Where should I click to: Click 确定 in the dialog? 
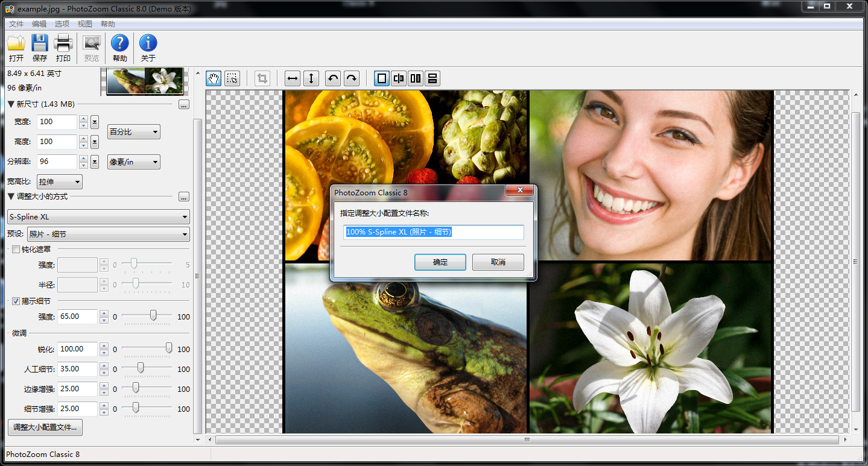click(440, 262)
